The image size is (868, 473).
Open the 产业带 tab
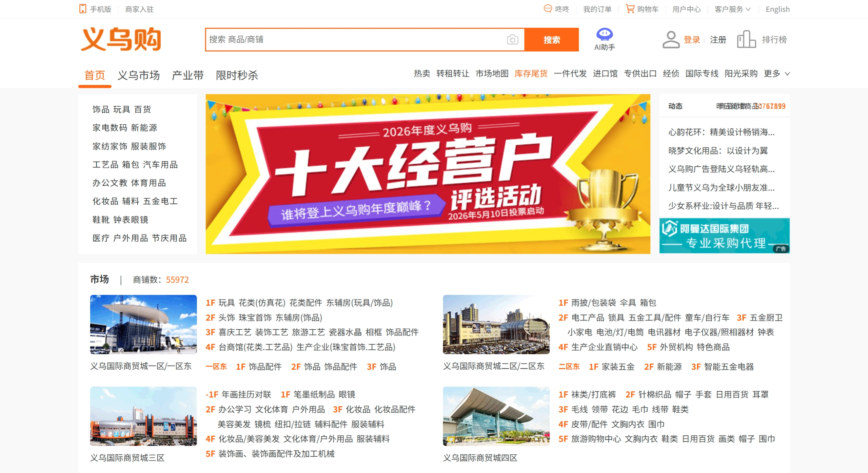point(188,75)
